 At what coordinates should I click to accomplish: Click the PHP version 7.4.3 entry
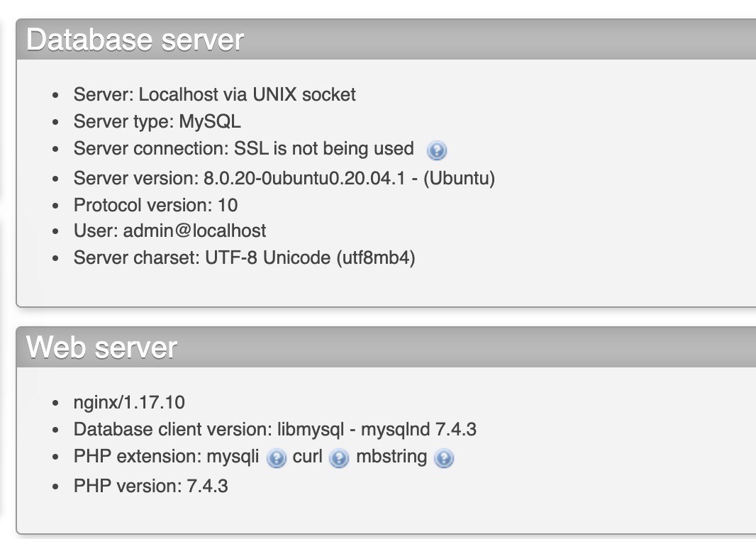click(x=150, y=486)
